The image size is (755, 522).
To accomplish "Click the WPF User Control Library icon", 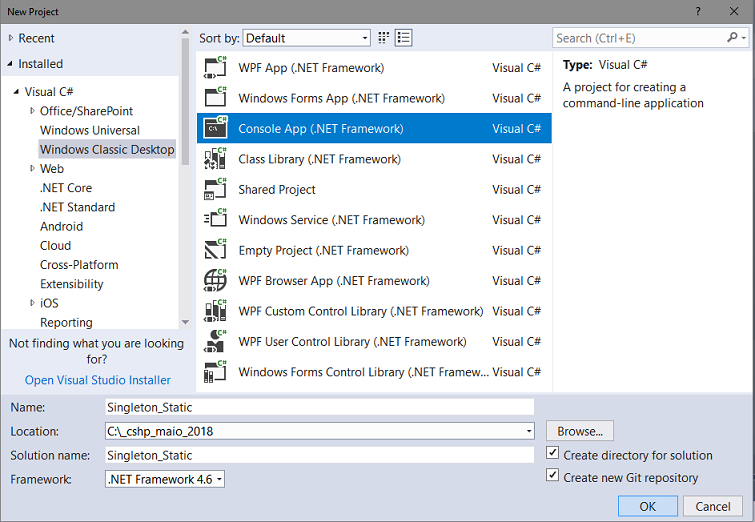I will [x=215, y=341].
